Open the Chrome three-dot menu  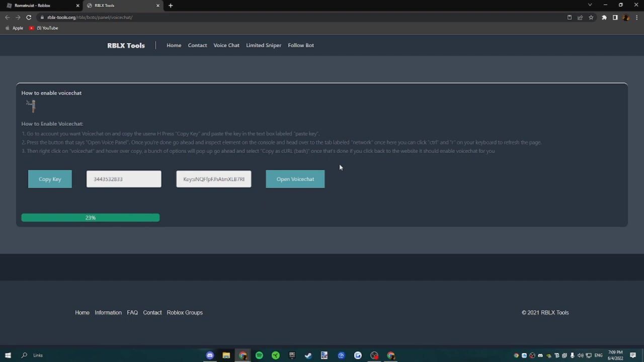point(636,17)
